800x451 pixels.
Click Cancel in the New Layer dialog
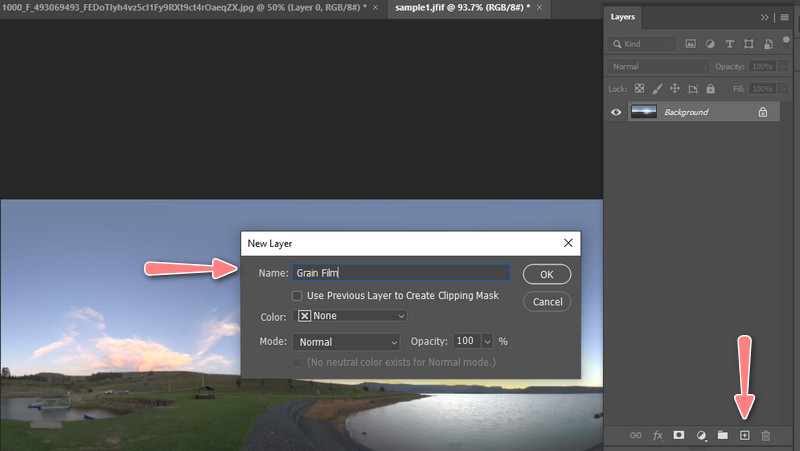[547, 301]
